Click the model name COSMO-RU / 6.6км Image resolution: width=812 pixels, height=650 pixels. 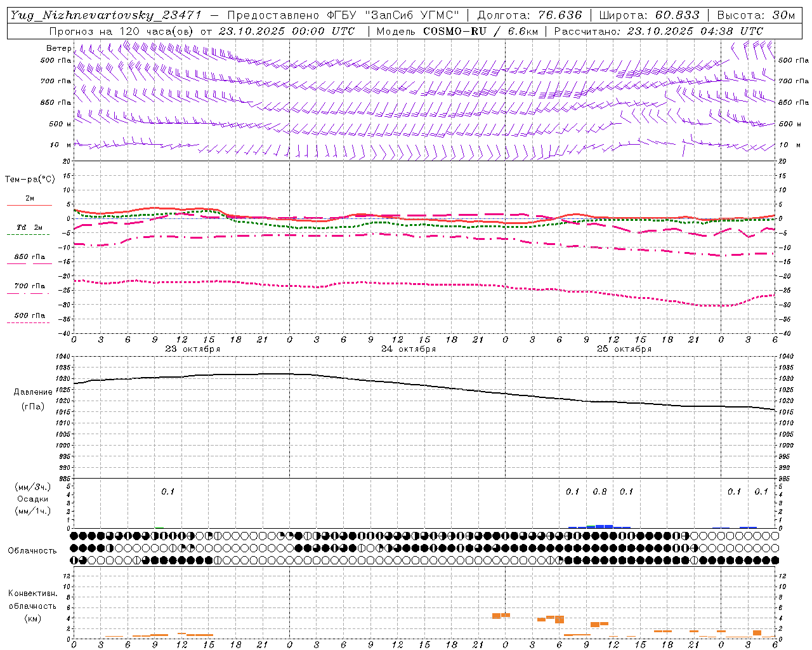(x=481, y=31)
